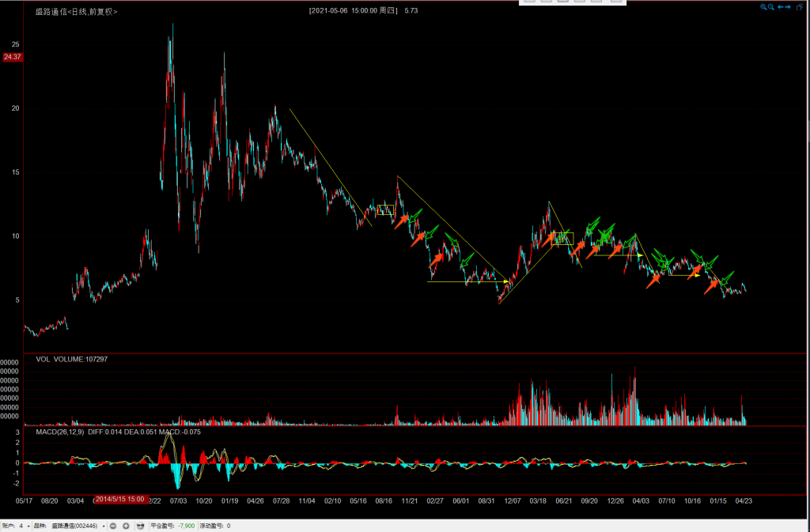Viewport: 810px width, 532px height.
Task: Open the 账户 account dropdown
Action: (x=30, y=525)
